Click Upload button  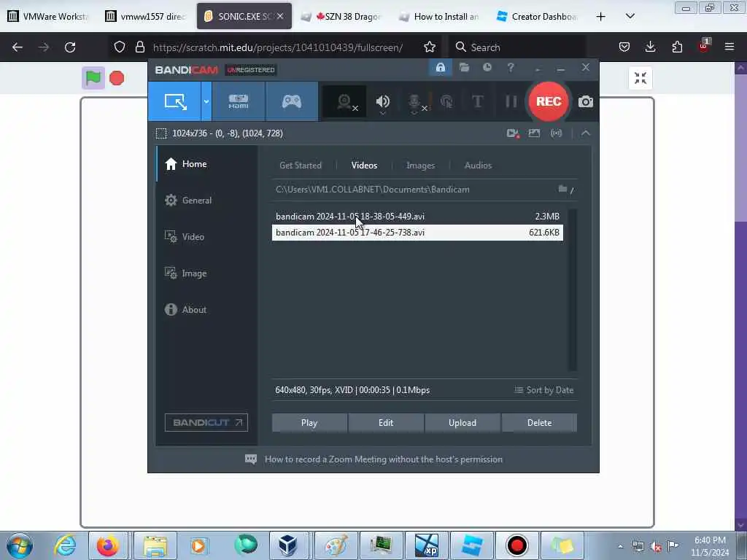[x=462, y=423]
